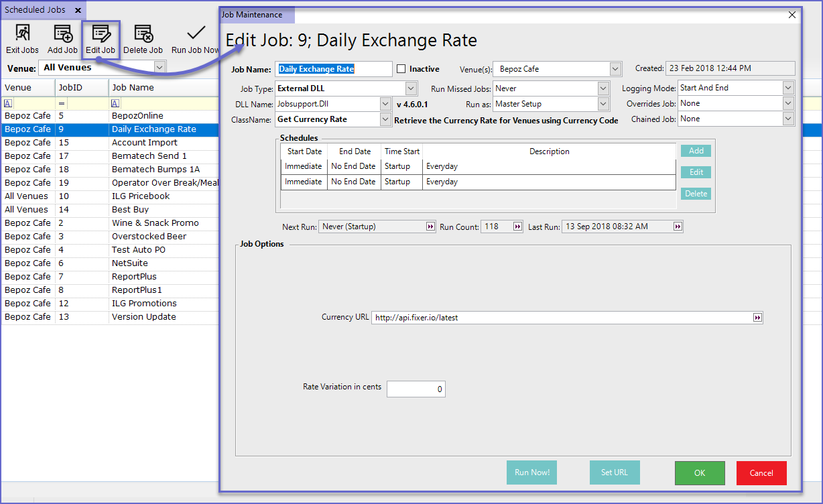
Task: Expand the Logging Mode dropdown
Action: click(x=788, y=88)
